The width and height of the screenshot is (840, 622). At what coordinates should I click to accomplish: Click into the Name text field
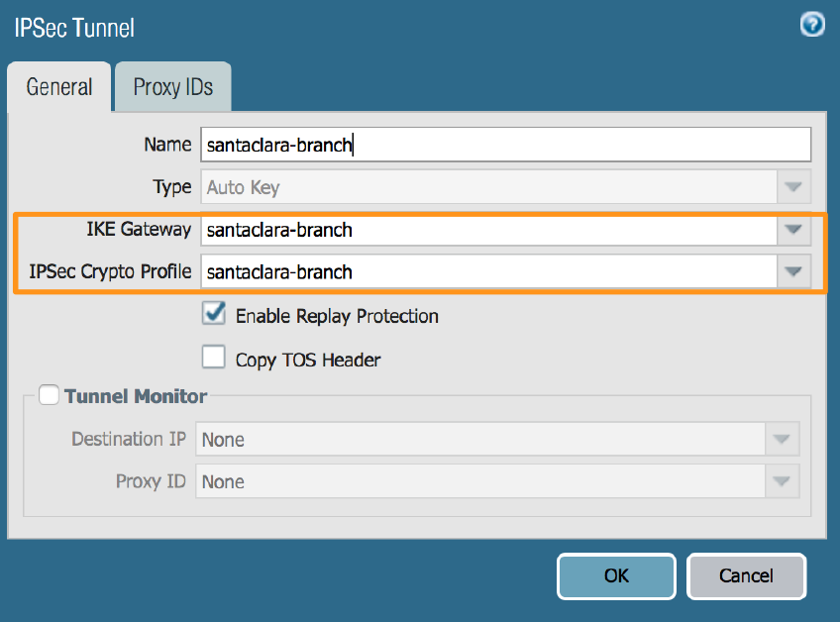(x=505, y=145)
